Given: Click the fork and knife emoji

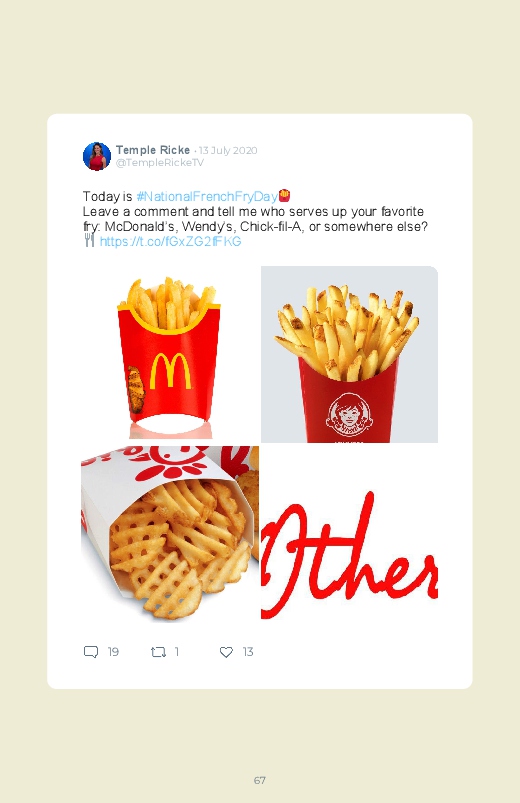Looking at the screenshot, I should (x=89, y=240).
